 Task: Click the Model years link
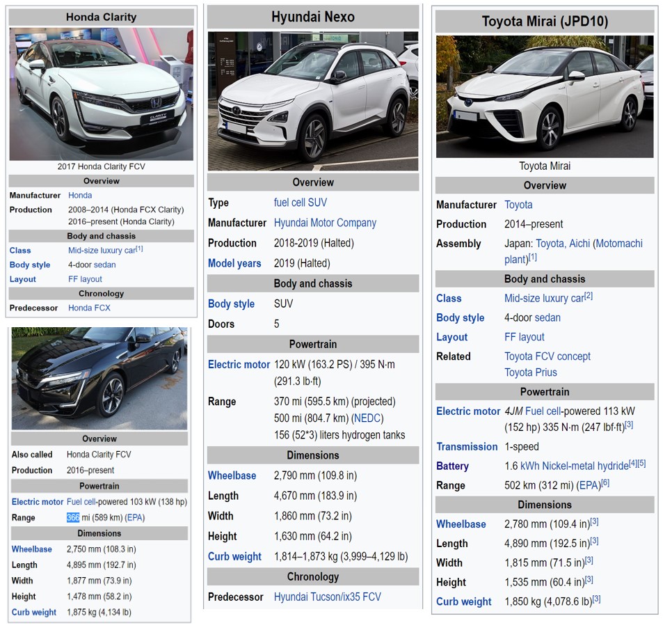pos(234,263)
